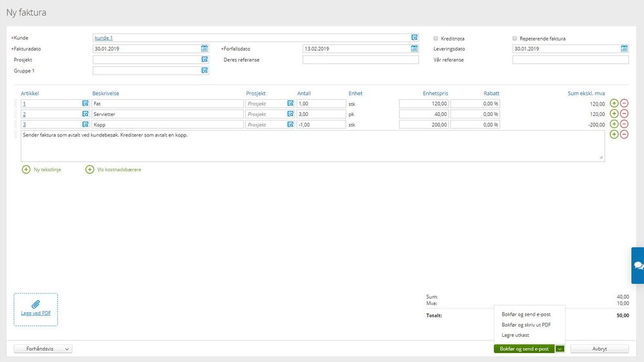Screen dimensions: 644x362
Task: Add a line after the Servietter row
Action: tap(614, 114)
